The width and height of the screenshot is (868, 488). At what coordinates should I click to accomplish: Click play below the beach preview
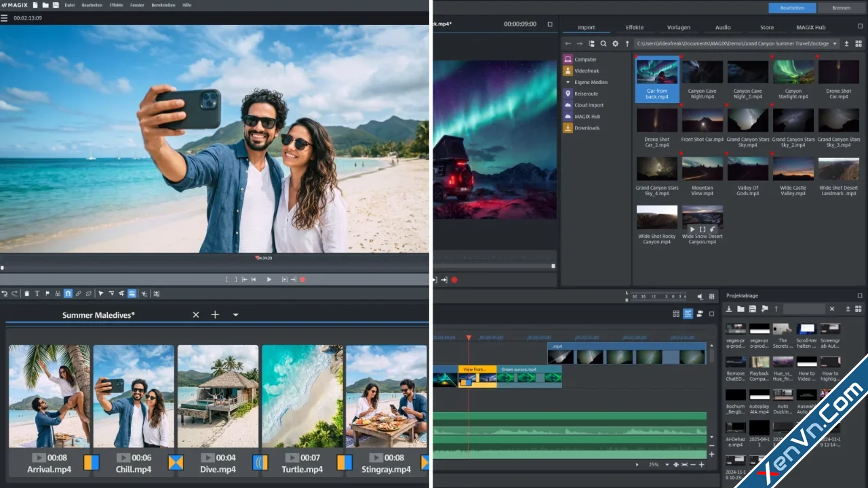269,279
